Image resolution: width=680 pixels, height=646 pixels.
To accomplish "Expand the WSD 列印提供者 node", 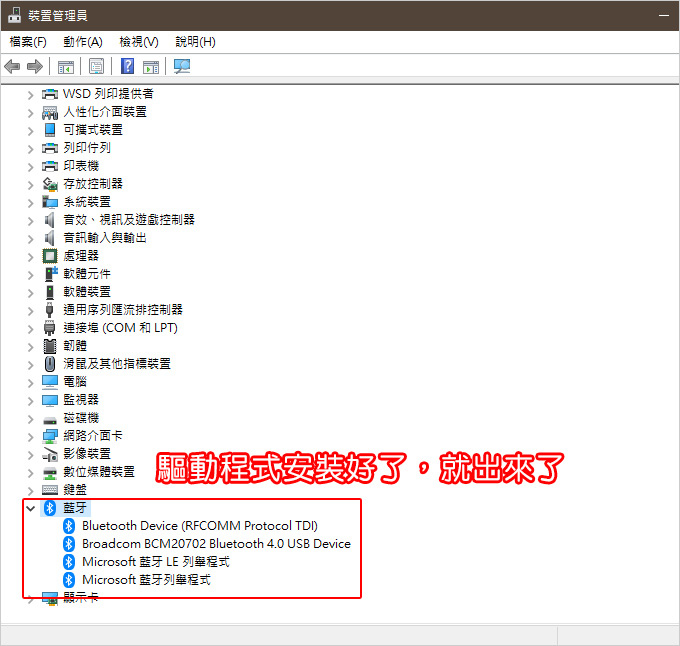I will pyautogui.click(x=30, y=95).
